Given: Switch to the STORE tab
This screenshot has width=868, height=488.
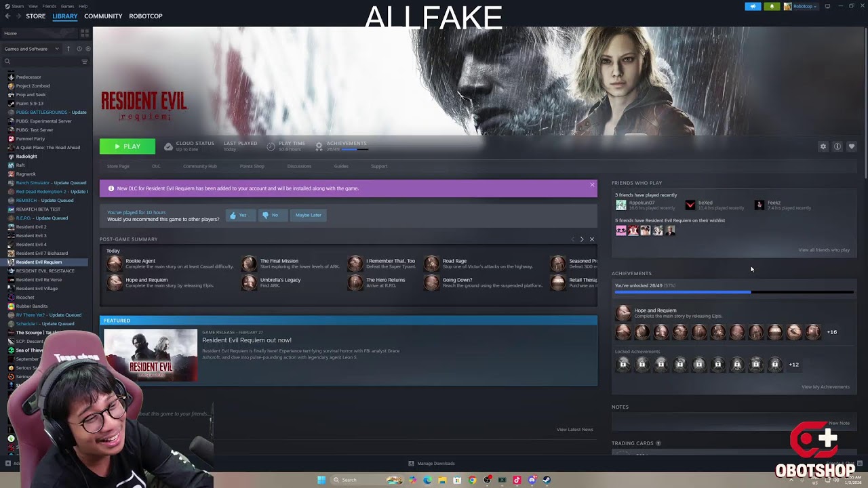Looking at the screenshot, I should point(36,16).
